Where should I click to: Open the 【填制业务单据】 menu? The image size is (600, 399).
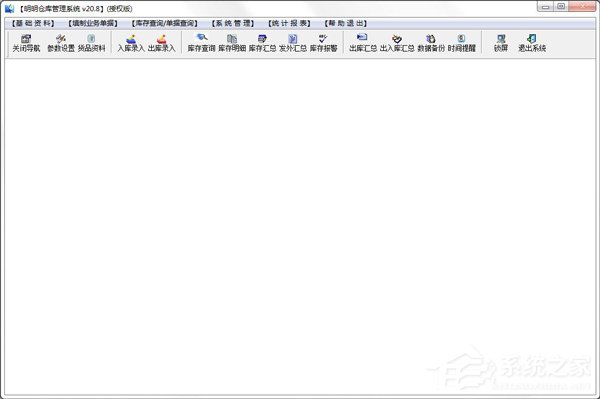pos(93,24)
